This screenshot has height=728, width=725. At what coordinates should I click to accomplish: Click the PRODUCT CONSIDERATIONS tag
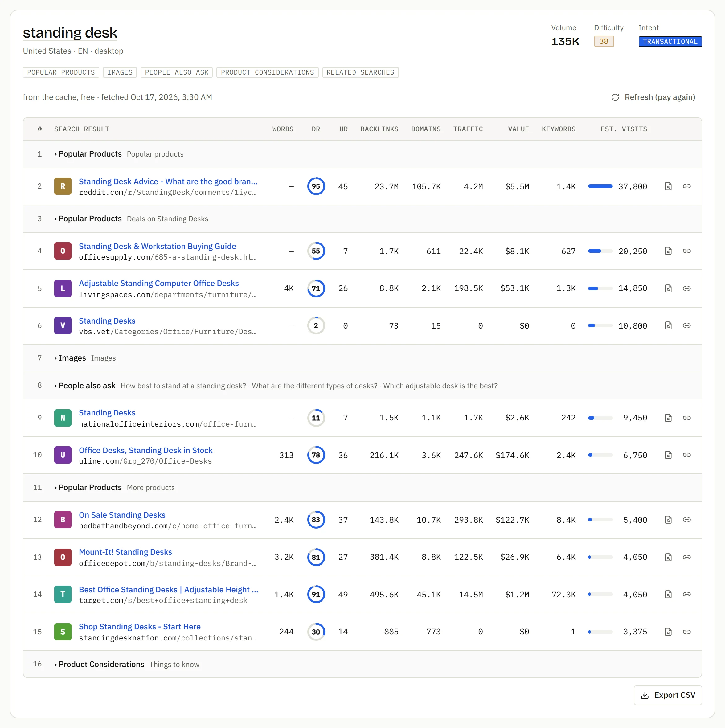(268, 72)
